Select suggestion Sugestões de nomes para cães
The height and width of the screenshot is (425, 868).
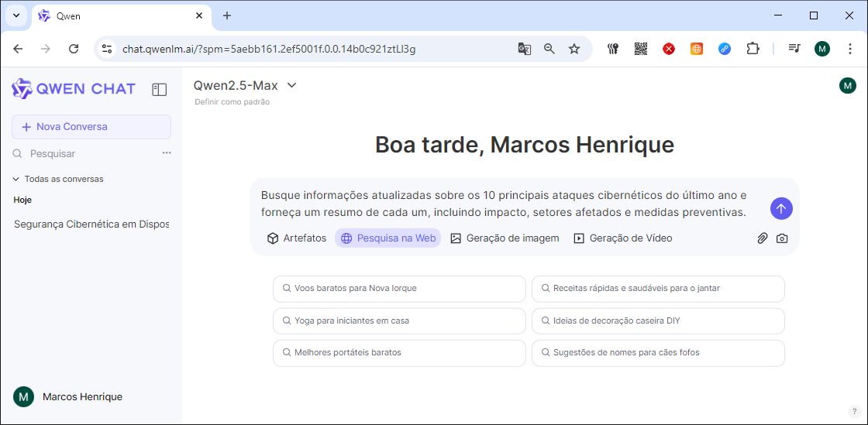pyautogui.click(x=658, y=352)
